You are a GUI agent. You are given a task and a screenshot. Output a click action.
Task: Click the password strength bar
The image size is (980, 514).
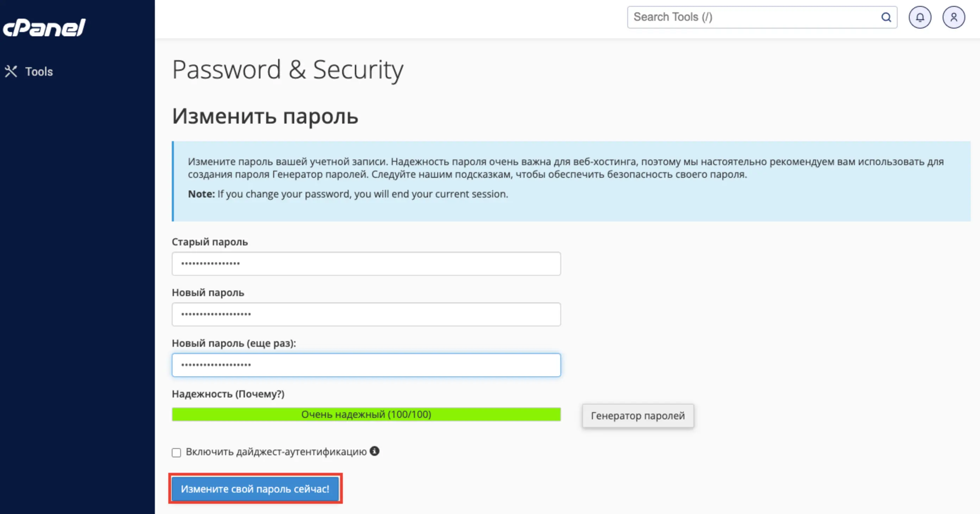click(x=366, y=414)
